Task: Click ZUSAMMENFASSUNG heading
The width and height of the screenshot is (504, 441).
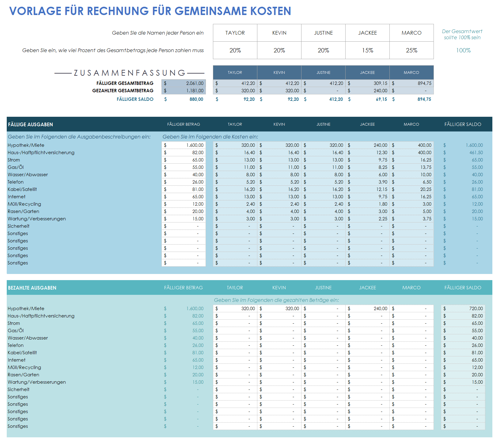Action: point(130,73)
